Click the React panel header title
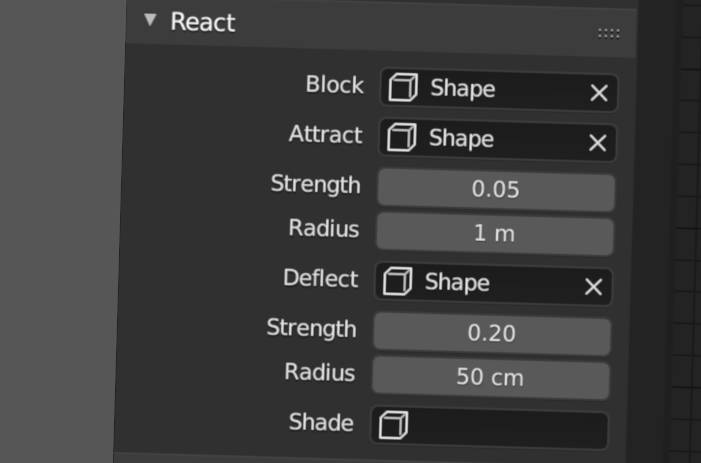The image size is (701, 463). pyautogui.click(x=203, y=22)
